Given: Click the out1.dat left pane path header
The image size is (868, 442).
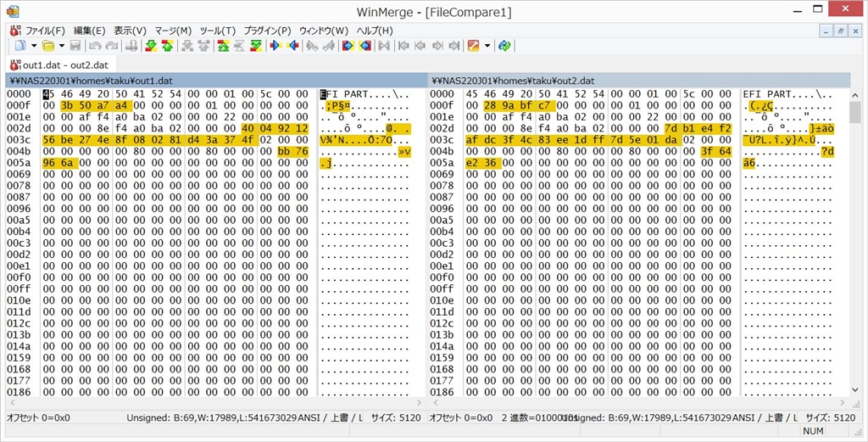Looking at the screenshot, I should tap(216, 81).
